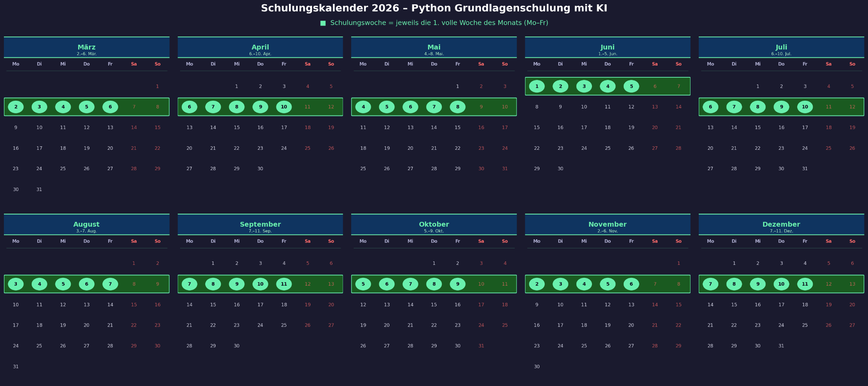This screenshot has height=386, width=868.
Task: Select the März month header
Action: 87,47
